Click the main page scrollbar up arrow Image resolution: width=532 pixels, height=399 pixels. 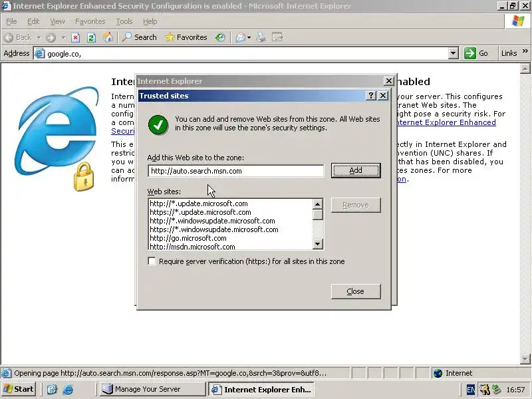[525, 69]
